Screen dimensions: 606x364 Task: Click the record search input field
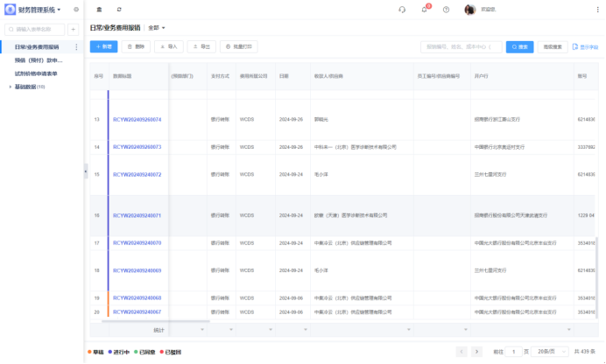[461, 46]
